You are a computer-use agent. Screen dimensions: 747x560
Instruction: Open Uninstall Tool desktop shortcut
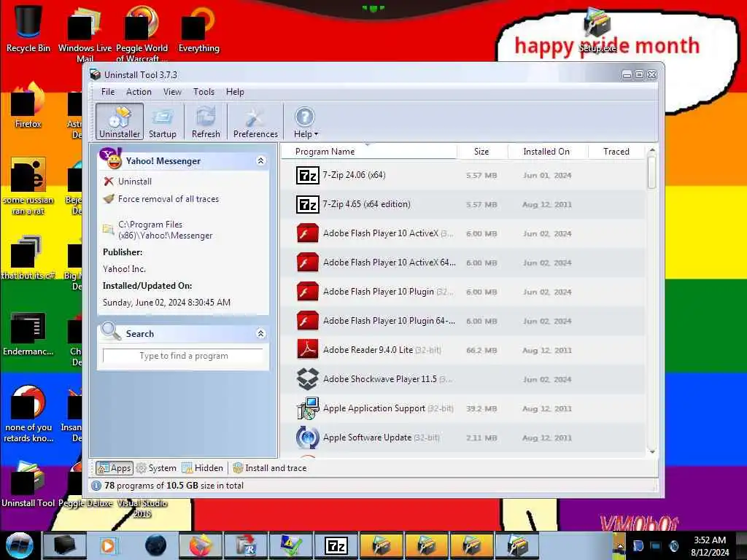[28, 484]
